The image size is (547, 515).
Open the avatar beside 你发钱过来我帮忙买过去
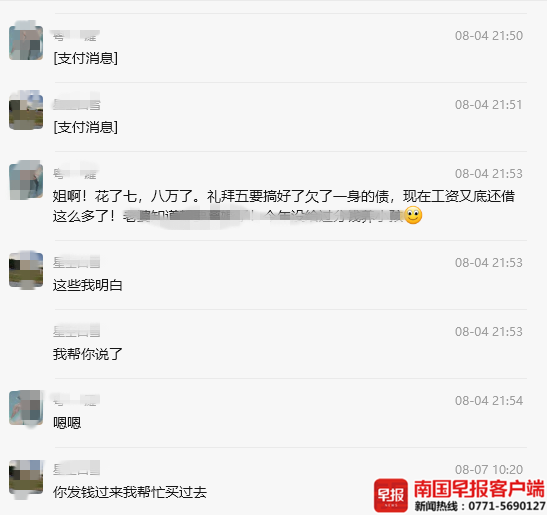coord(26,477)
